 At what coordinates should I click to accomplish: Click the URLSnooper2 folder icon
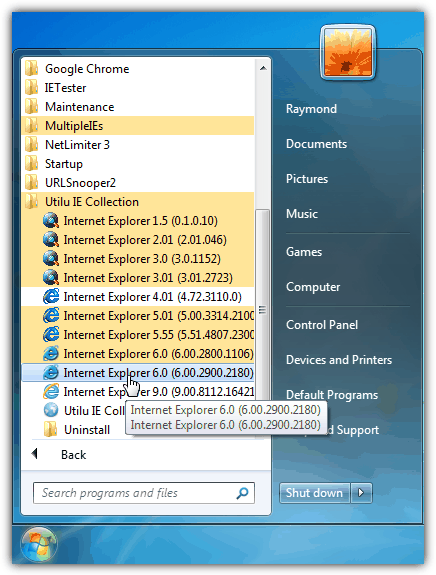click(x=32, y=183)
